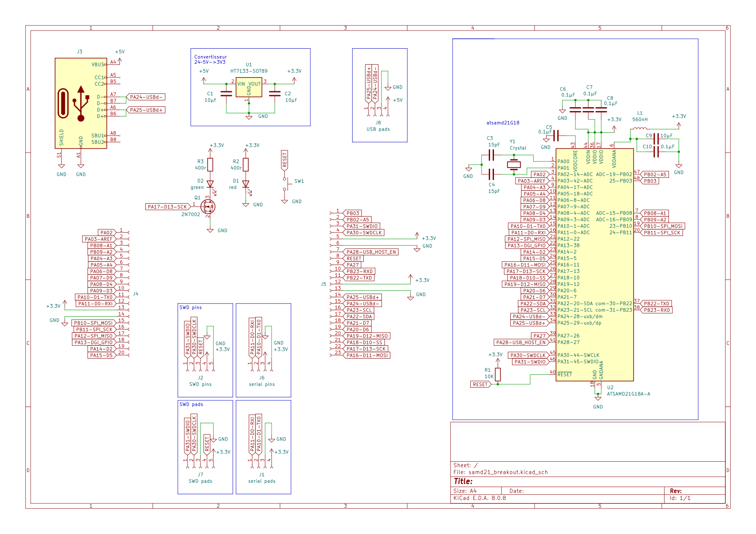The height and width of the screenshot is (534, 756).
Task: Click capacitor C2 symbol on the regulator output
Action: point(275,93)
